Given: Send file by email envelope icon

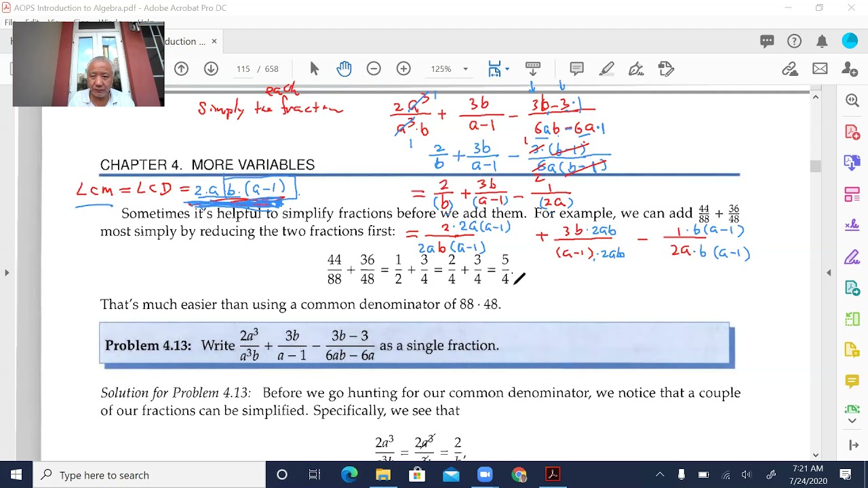Looking at the screenshot, I should pos(820,68).
